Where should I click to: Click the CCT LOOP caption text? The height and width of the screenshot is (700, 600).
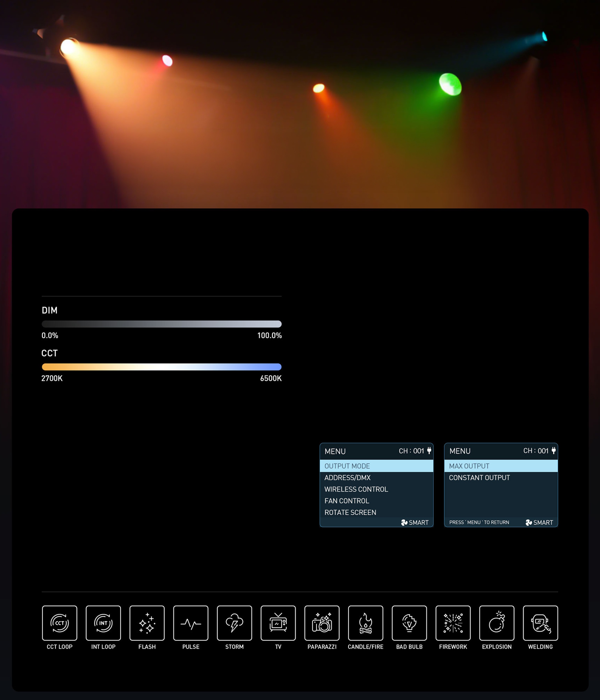(x=60, y=647)
